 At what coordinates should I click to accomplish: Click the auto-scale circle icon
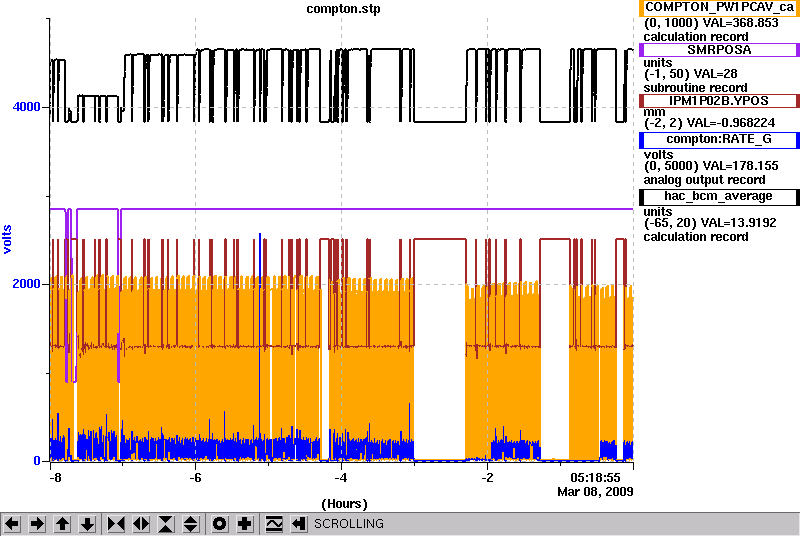click(220, 524)
